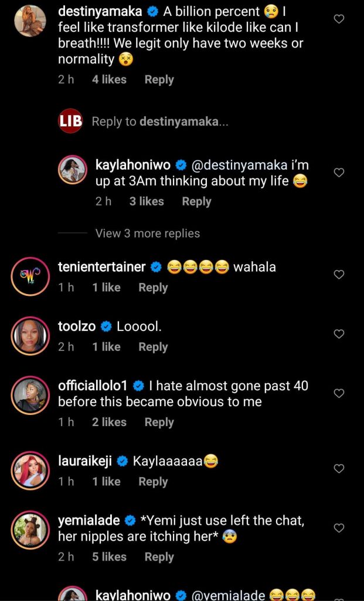Viewport: 364px width, 601px height.
Task: Open officiallolo1's profile avatar
Action: [x=30, y=396]
